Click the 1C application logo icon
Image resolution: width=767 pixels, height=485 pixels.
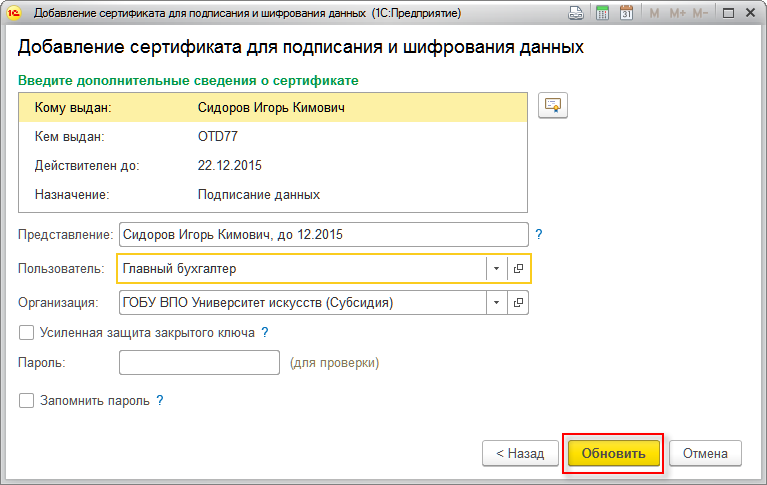pyautogui.click(x=14, y=13)
